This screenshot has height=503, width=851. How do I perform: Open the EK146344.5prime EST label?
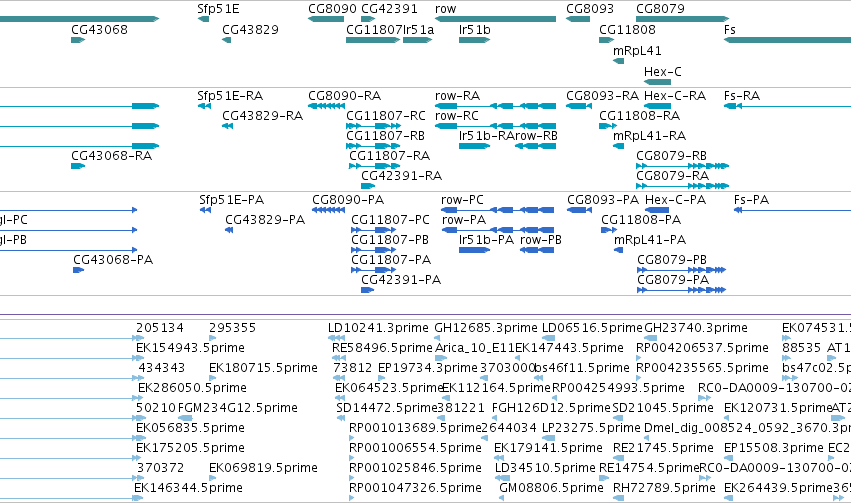coord(188,488)
